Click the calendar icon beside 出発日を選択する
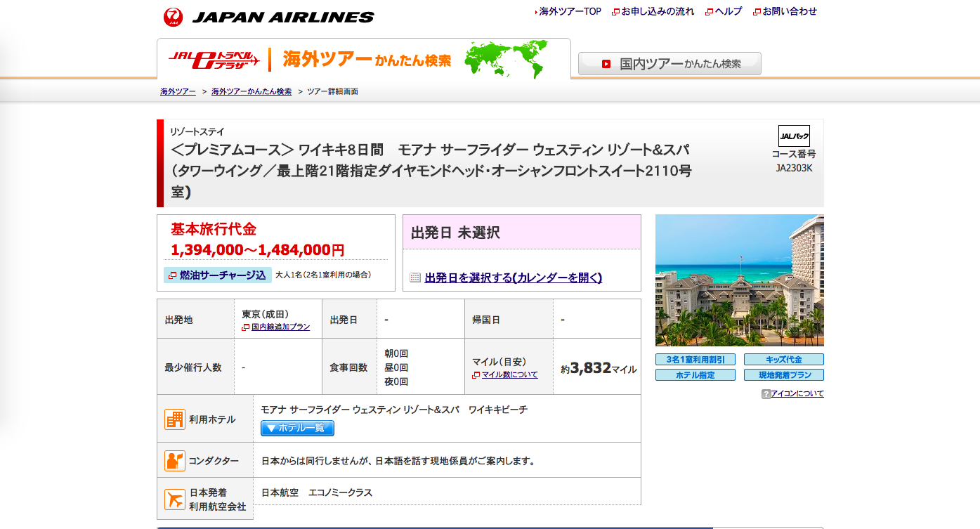The image size is (980, 529). click(x=415, y=277)
